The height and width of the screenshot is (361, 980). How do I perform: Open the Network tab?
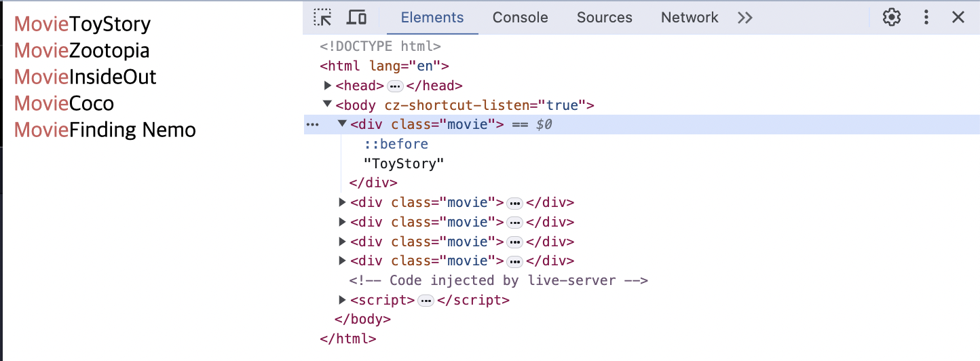point(690,18)
